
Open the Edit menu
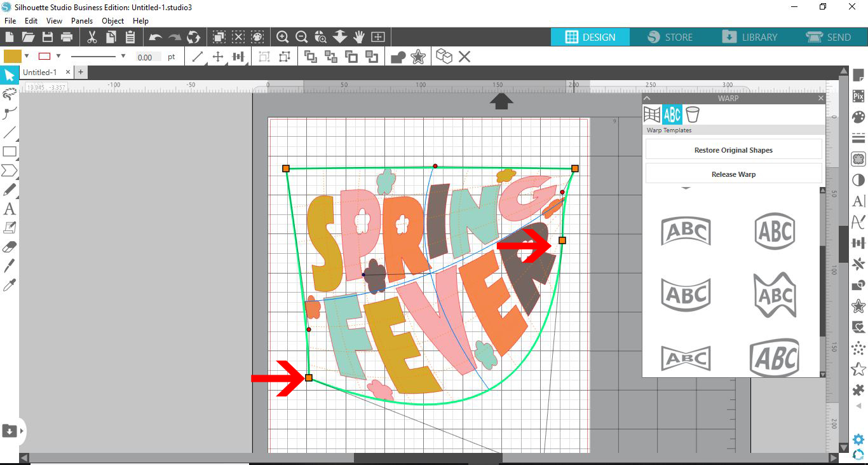(x=31, y=21)
